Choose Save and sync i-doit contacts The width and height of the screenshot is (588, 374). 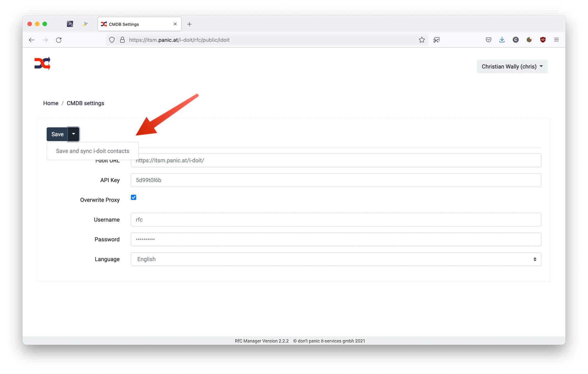[x=93, y=151]
